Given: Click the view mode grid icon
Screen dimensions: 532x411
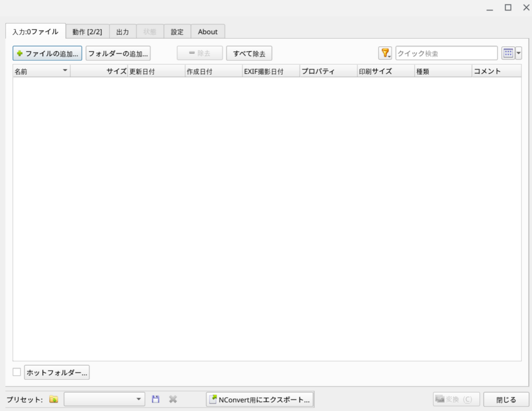Looking at the screenshot, I should (508, 53).
